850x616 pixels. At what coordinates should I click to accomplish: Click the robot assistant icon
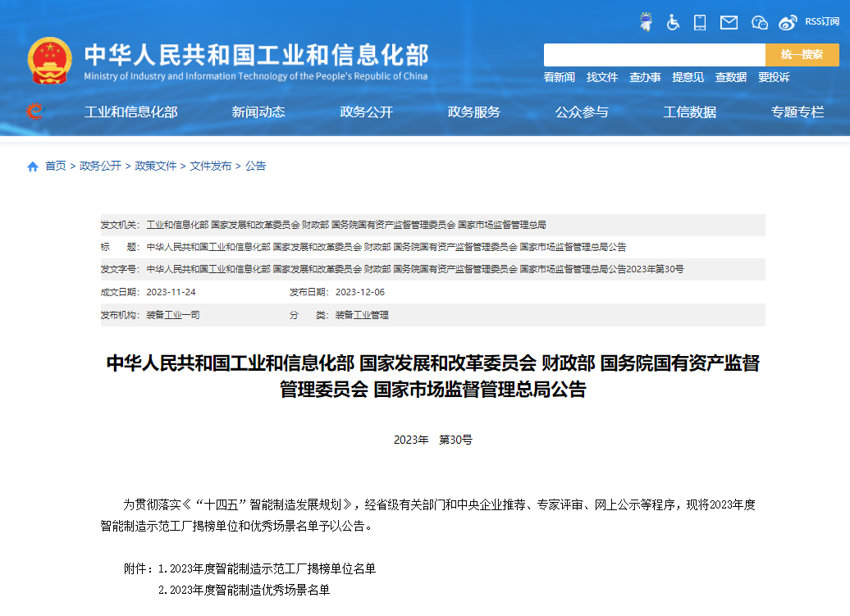(x=646, y=21)
